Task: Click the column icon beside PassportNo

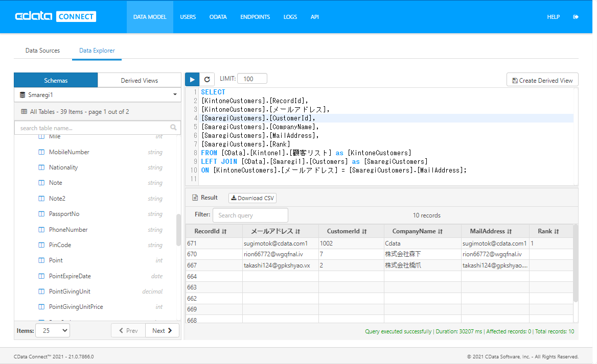Action: (x=41, y=214)
